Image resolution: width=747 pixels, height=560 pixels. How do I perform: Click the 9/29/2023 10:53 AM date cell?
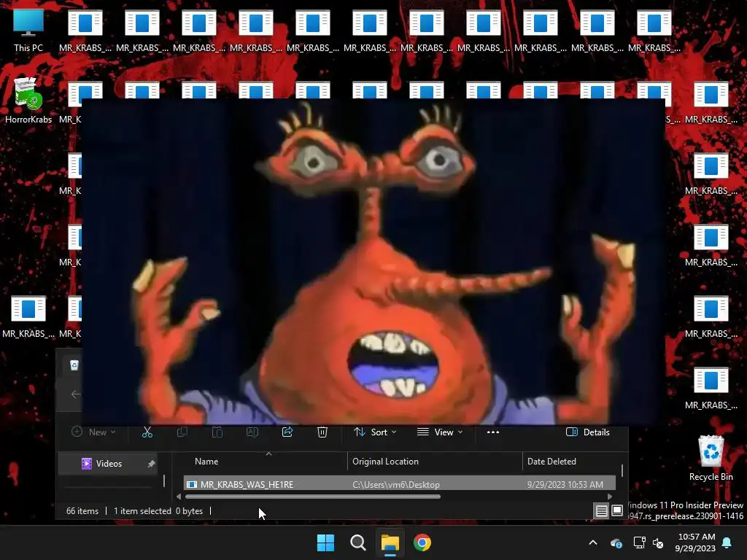point(565,484)
